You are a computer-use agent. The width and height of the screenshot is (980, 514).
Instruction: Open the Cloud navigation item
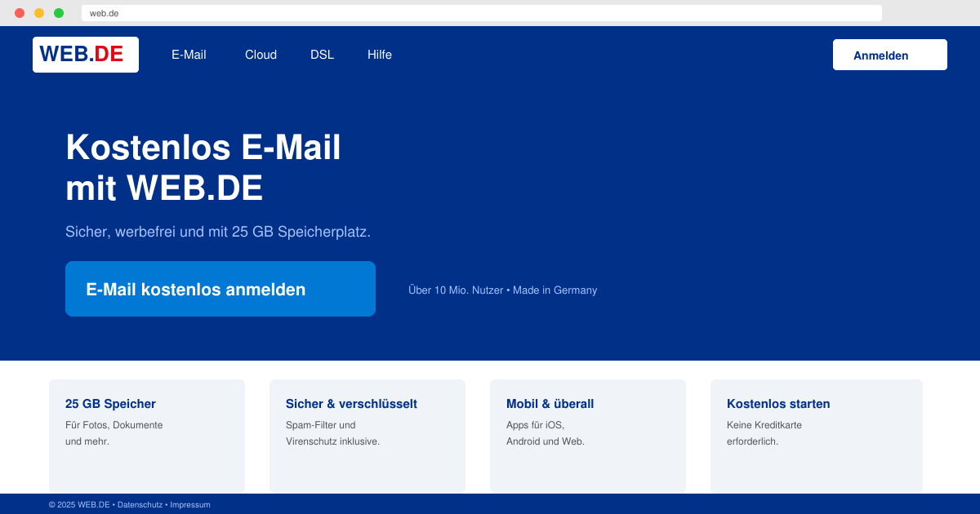coord(261,55)
